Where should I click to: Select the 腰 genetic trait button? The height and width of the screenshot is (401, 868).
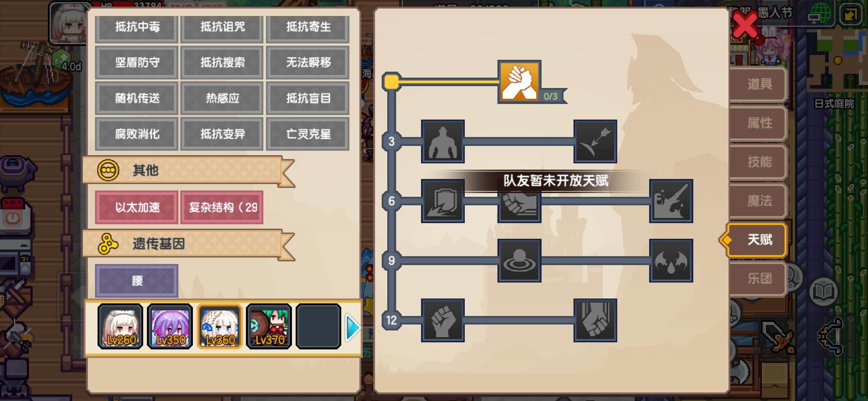click(137, 281)
